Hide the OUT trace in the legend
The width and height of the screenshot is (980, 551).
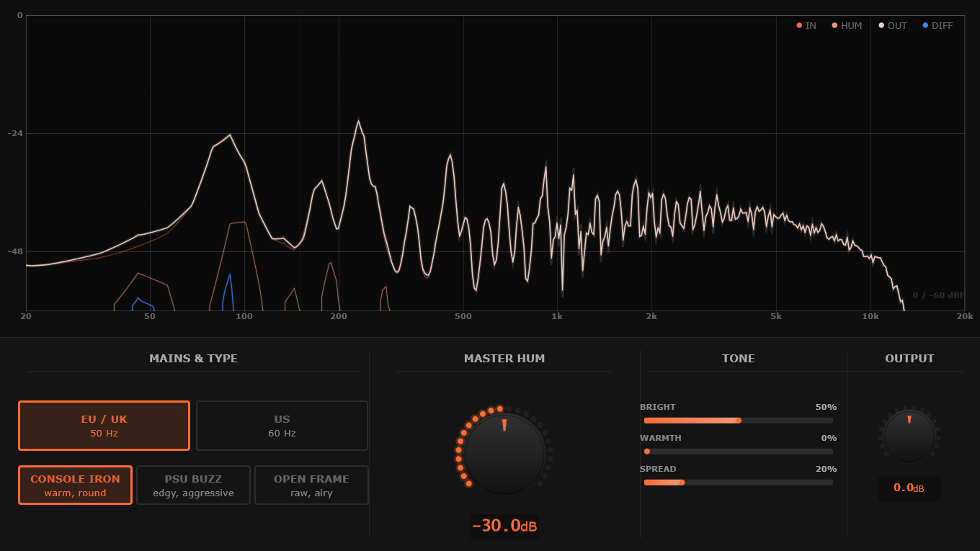893,26
